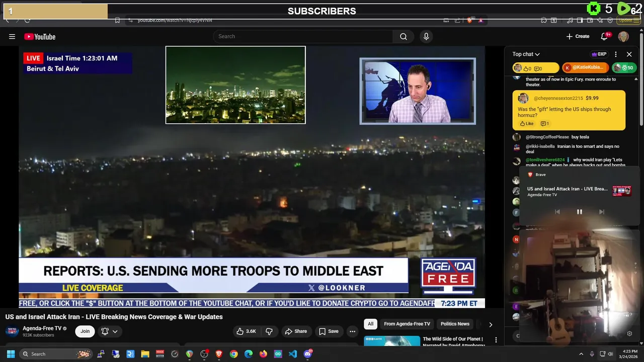Open the Agenda-Free TV channel name link
Viewport: 644px width, 362px height.
click(x=42, y=328)
